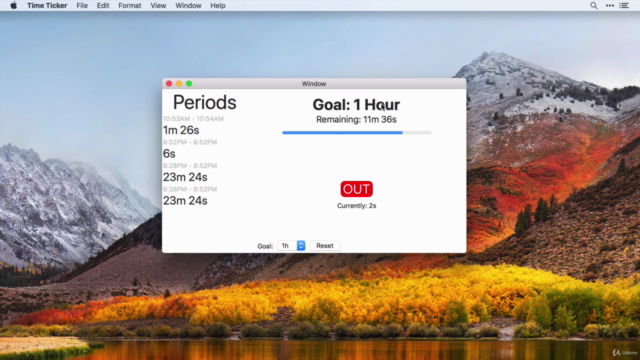Open the Window menu
640x360 pixels.
click(x=188, y=5)
